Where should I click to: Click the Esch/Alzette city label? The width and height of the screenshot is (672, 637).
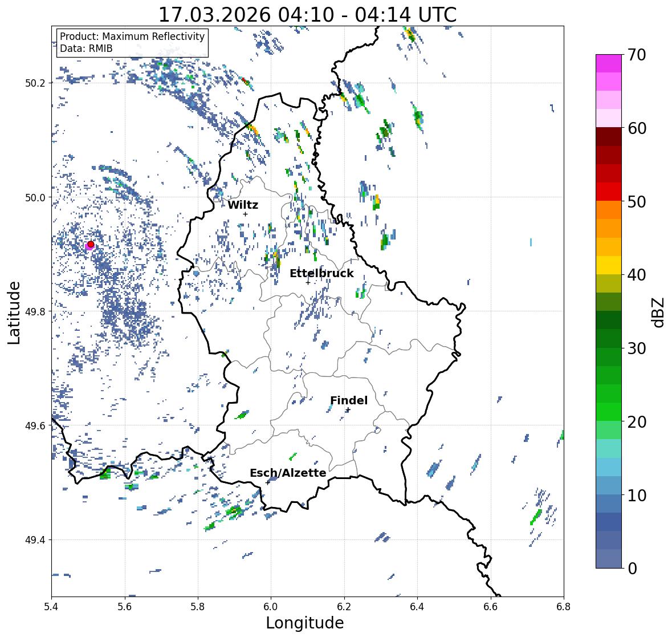[288, 473]
